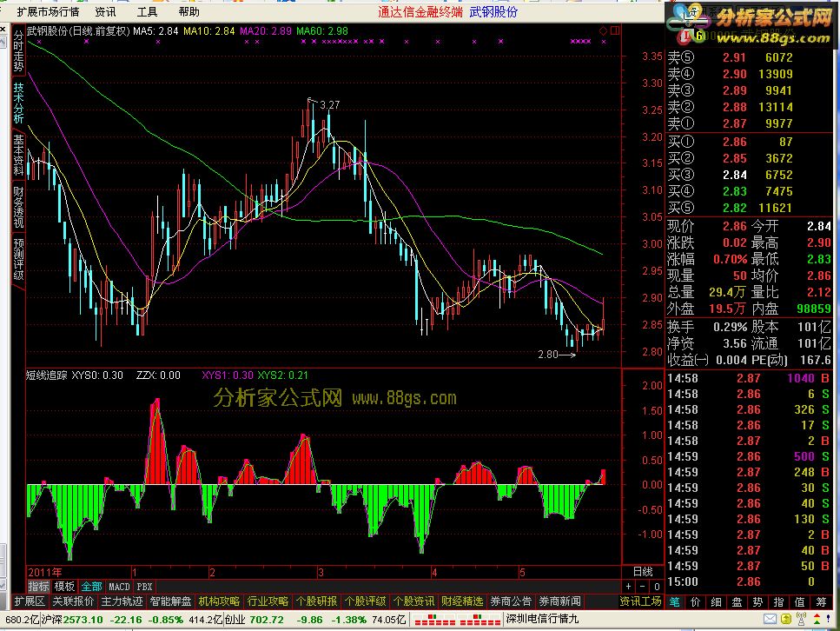Click the antenna signal icon in the status bar
840x631 pixels.
click(802, 619)
